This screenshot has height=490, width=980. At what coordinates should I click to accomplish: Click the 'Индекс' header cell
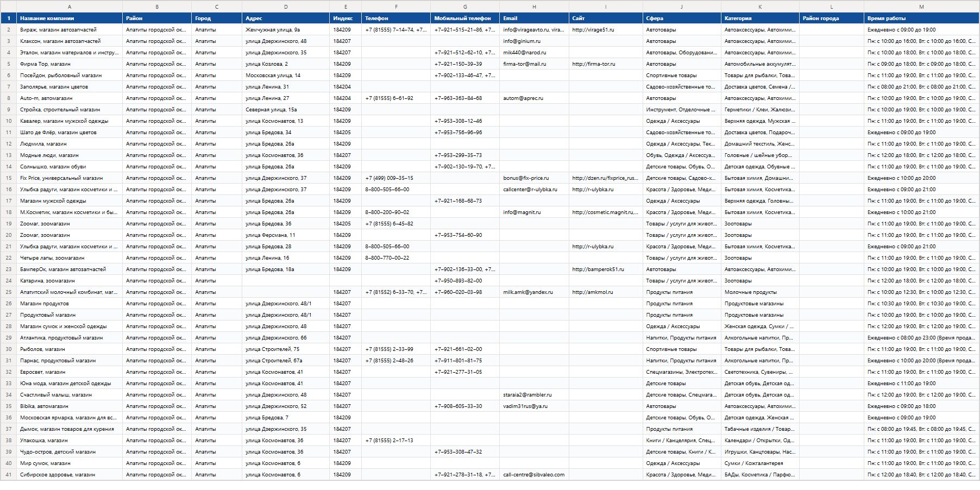click(345, 18)
